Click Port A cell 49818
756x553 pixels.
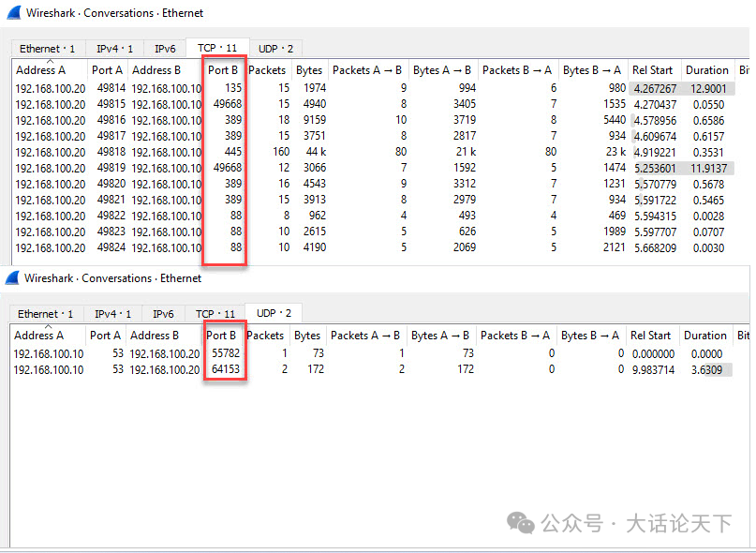click(111, 152)
